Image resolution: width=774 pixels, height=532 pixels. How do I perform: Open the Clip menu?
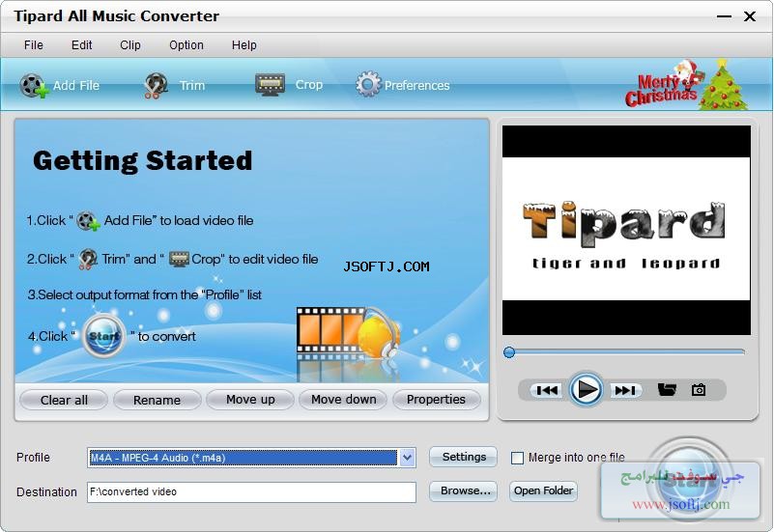(x=130, y=45)
